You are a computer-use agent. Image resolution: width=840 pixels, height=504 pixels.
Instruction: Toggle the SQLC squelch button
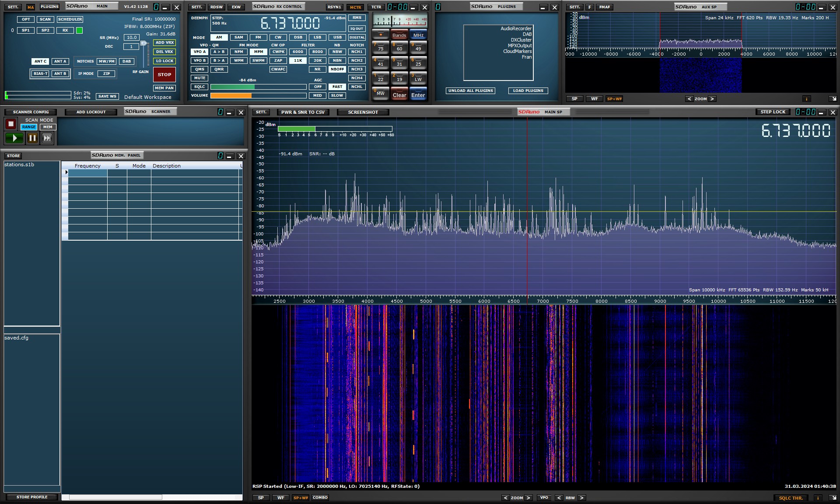pyautogui.click(x=199, y=87)
